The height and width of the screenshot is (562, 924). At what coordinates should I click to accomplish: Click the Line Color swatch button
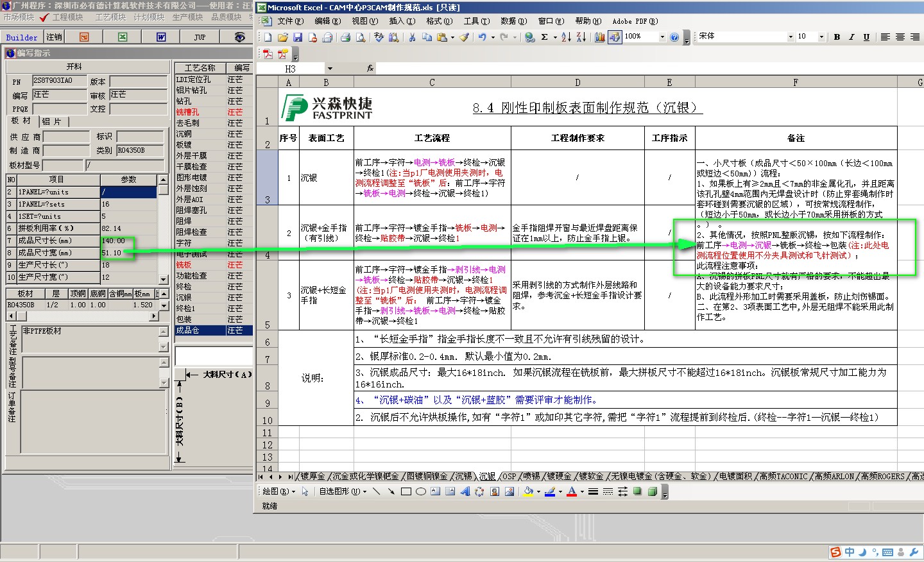pyautogui.click(x=550, y=491)
